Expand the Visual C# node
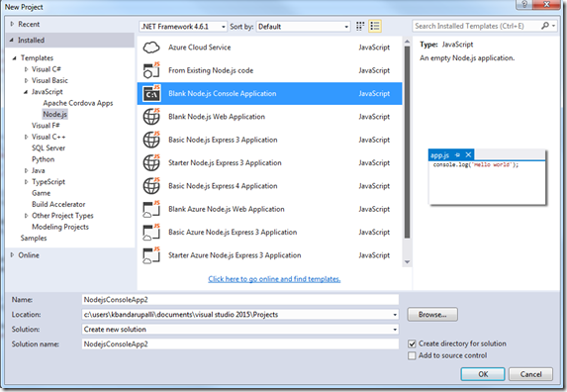This screenshot has width=567, height=392. pyautogui.click(x=26, y=69)
